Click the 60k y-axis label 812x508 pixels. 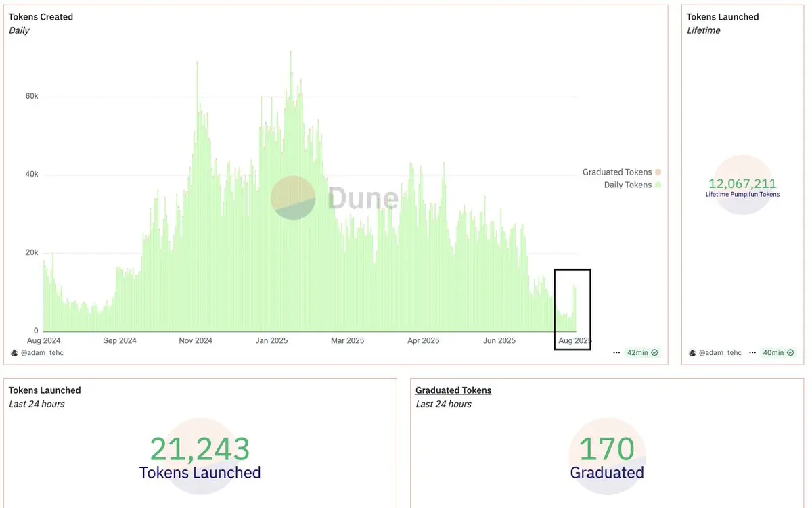point(32,96)
